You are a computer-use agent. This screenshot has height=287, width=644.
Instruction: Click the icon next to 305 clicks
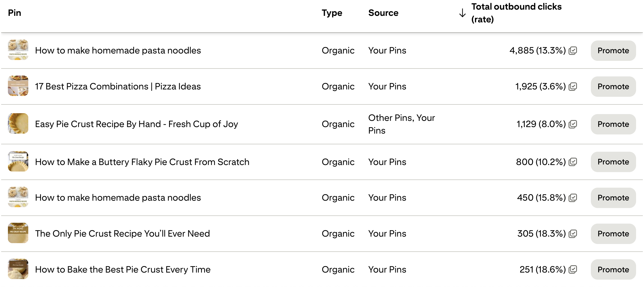tap(572, 234)
